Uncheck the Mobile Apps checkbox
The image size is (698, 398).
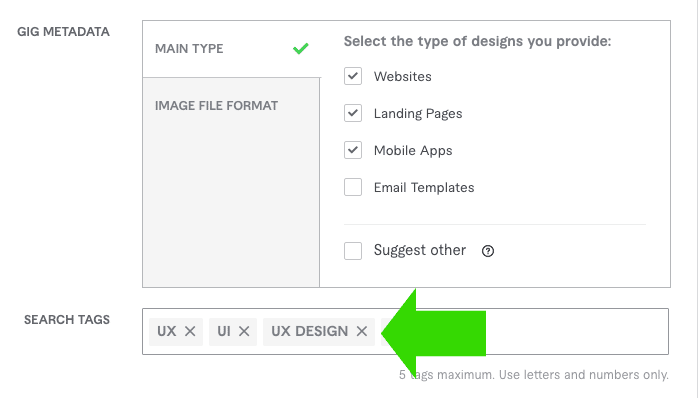point(353,150)
